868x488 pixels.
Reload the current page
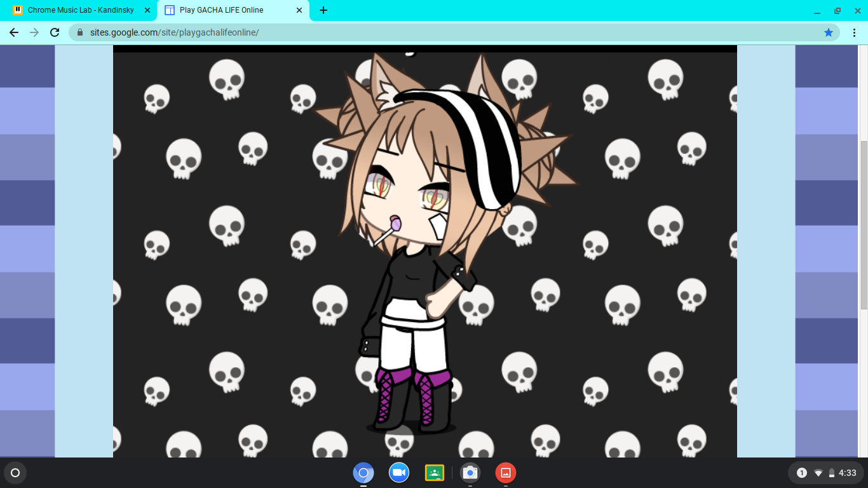click(55, 32)
